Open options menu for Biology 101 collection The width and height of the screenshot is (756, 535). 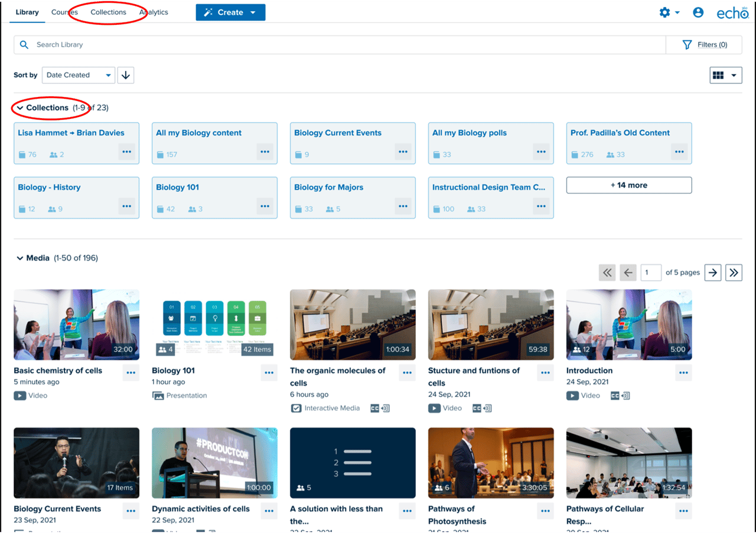click(x=265, y=206)
